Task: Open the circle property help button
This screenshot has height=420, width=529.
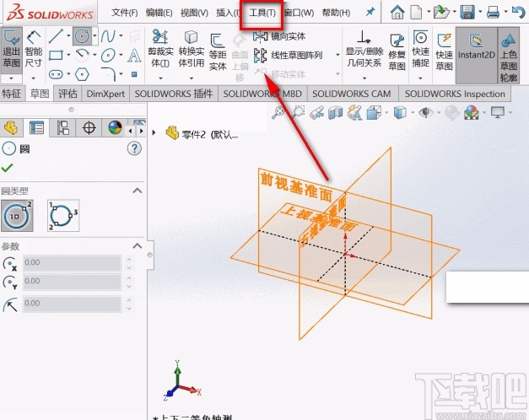Action: click(132, 148)
